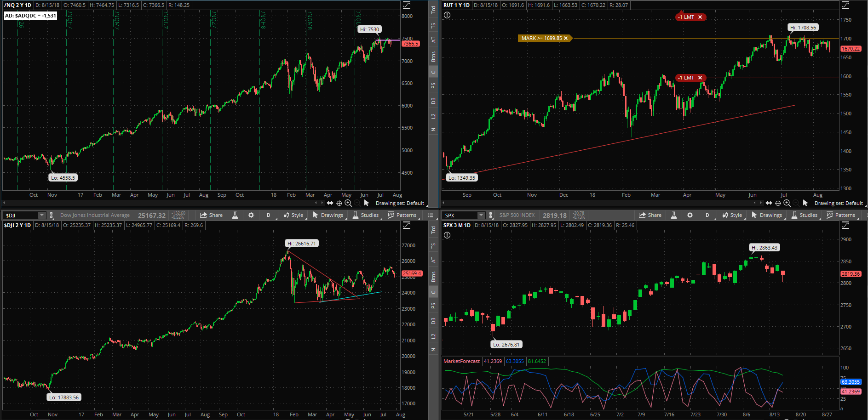Screen dimensions: 868x420
Task: Click Hi: 26616.71 bubble on $DJI chart
Action: click(x=302, y=244)
